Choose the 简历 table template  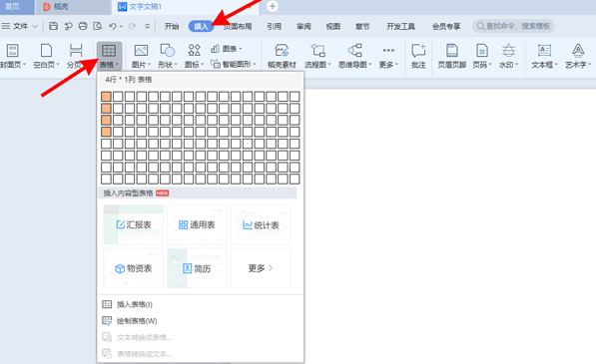click(x=197, y=268)
